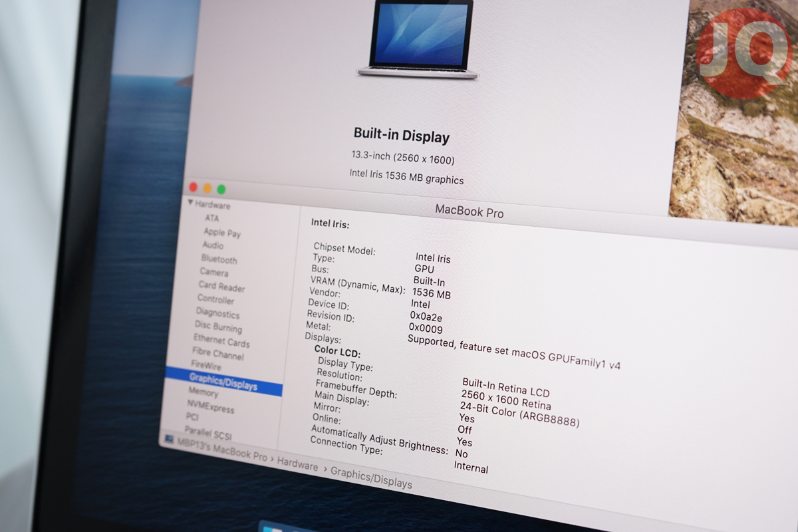Click the Connection Type label
Image resolution: width=798 pixels, height=532 pixels.
point(346,445)
